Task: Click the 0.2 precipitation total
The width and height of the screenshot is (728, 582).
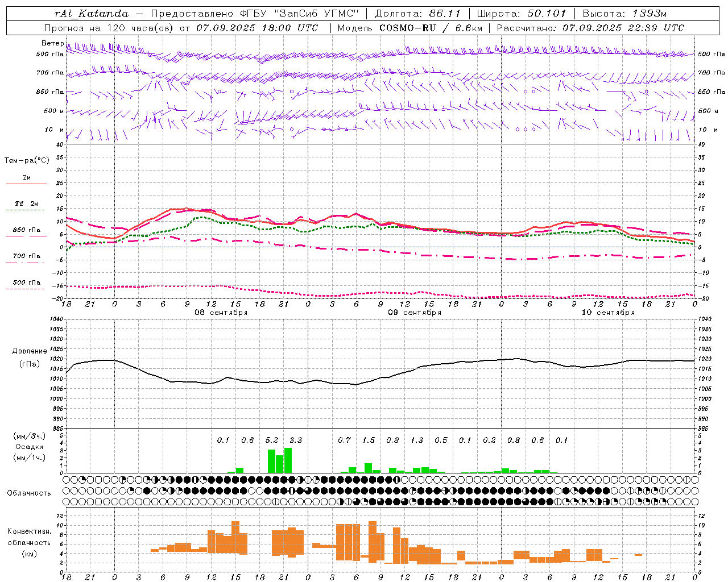Action: pyautogui.click(x=489, y=440)
